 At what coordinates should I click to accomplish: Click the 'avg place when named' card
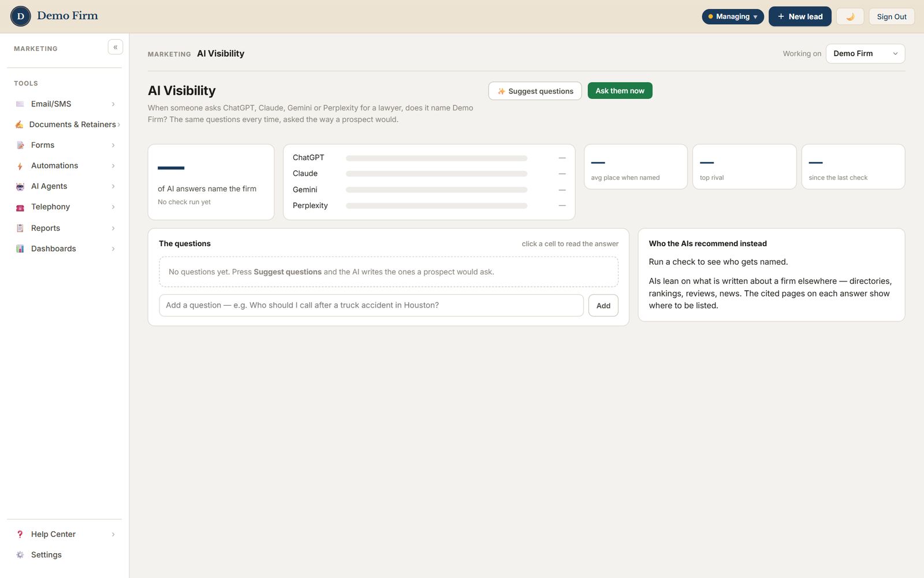tap(636, 166)
